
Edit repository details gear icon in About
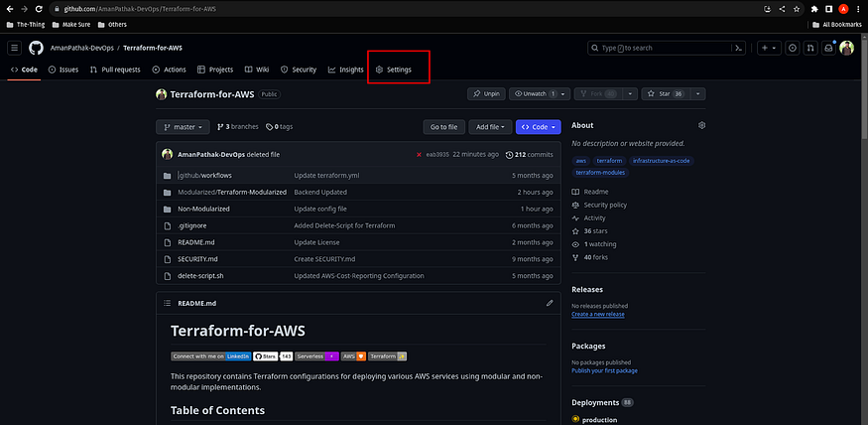pos(701,125)
